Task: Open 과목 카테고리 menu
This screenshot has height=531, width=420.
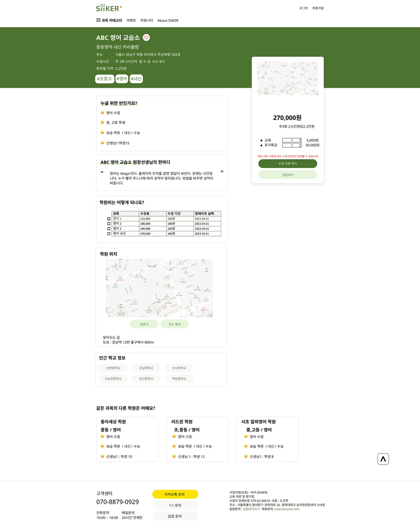Action: [112, 20]
